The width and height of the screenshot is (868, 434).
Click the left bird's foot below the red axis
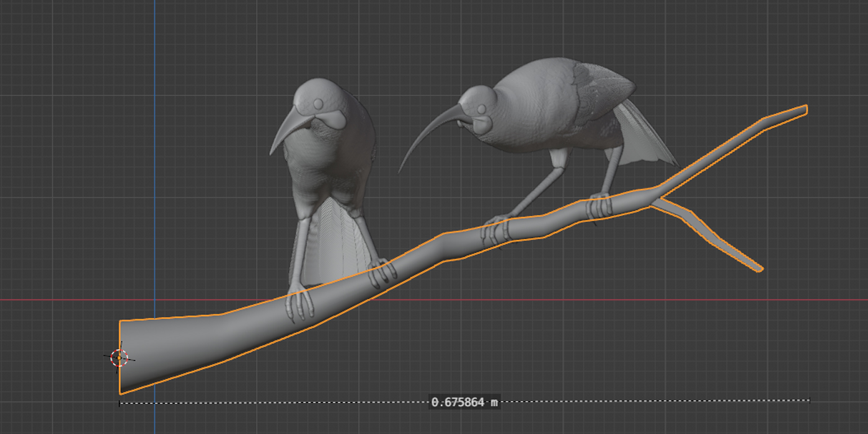[x=301, y=307]
